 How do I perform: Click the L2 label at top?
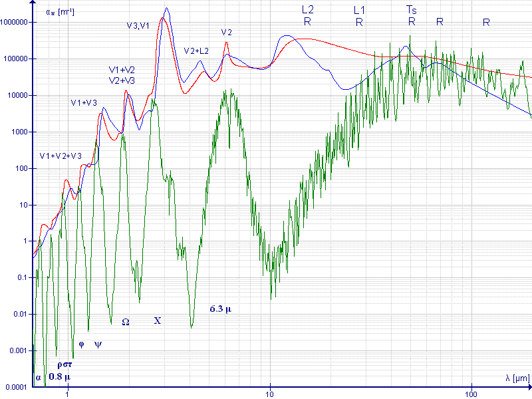(x=307, y=9)
